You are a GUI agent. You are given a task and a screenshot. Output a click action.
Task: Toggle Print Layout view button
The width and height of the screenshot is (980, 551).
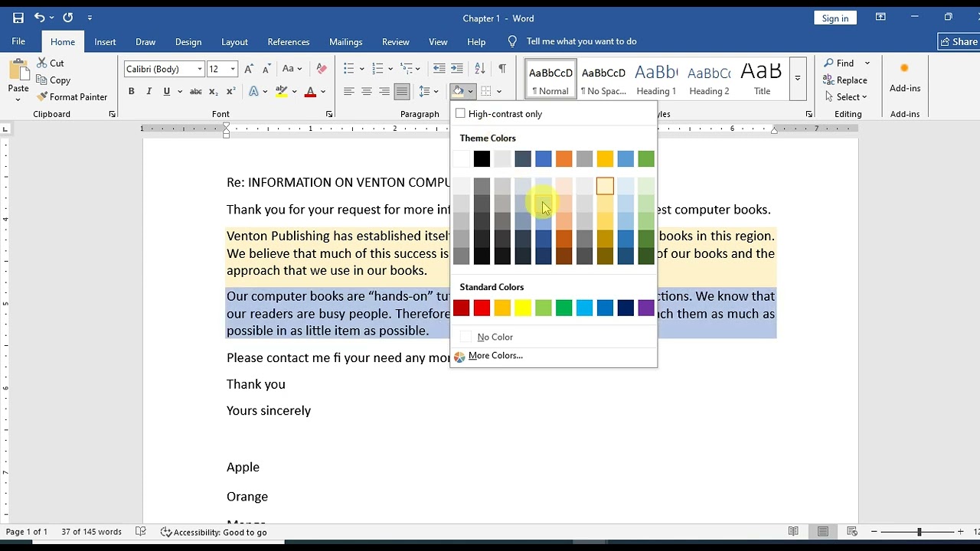pyautogui.click(x=822, y=532)
